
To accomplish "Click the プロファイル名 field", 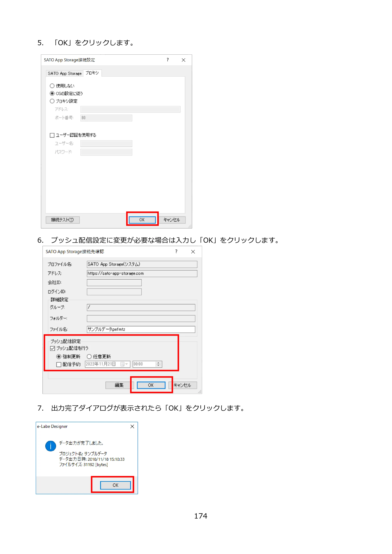I will coord(142,264).
